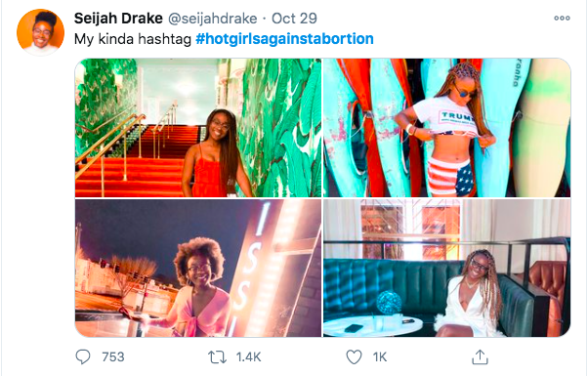View the photo on the green couch
This screenshot has width=588, height=376.
[x=446, y=268]
